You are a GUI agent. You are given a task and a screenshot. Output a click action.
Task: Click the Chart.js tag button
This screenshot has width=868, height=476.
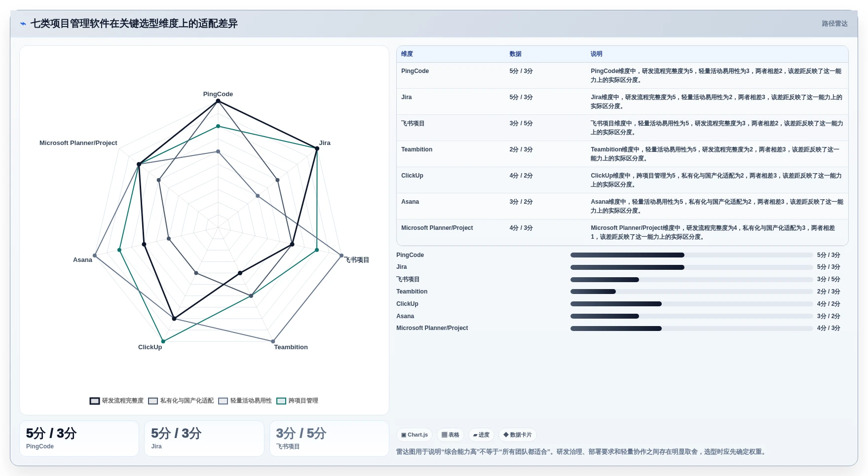coord(415,435)
